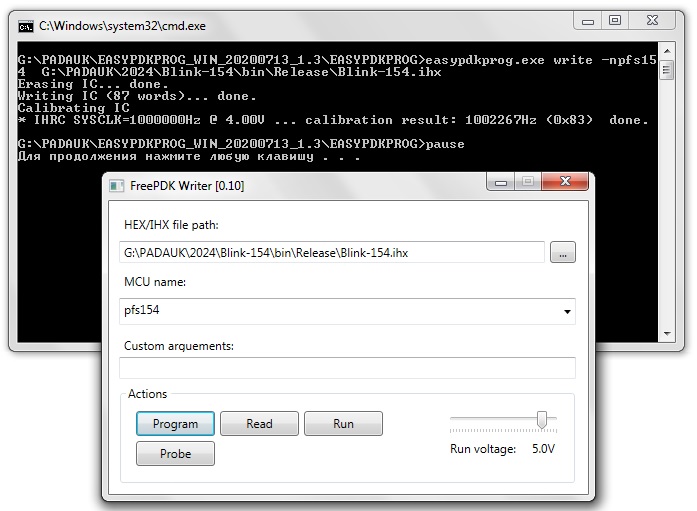The width and height of the screenshot is (697, 511).
Task: Click the Run voltage slider thumb
Action: (x=542, y=419)
